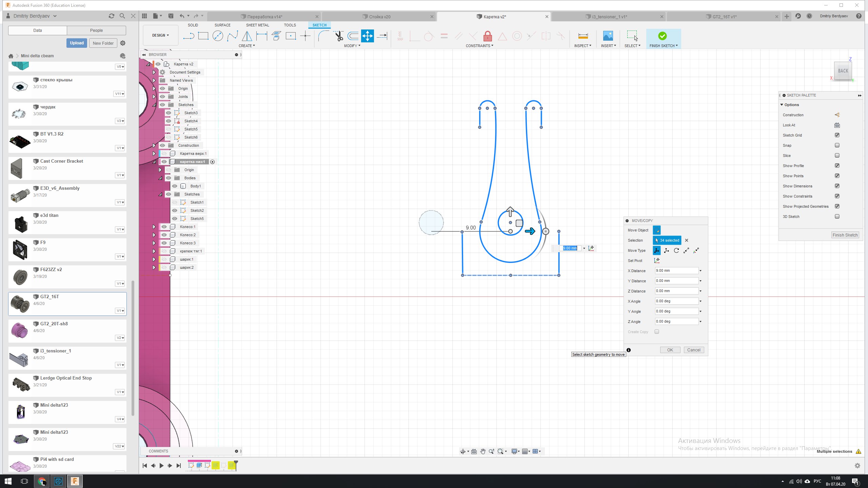This screenshot has height=488, width=868.
Task: Switch to the People tab
Action: click(x=96, y=30)
